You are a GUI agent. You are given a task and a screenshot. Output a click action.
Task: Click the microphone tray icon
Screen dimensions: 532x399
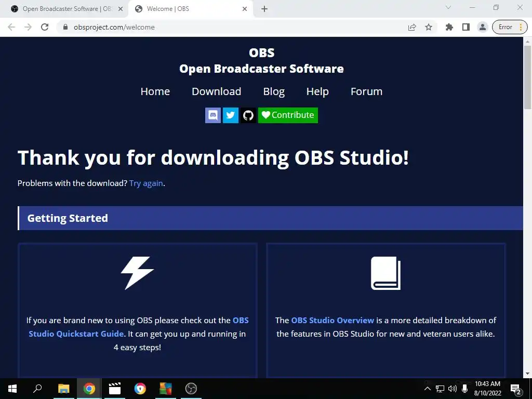pyautogui.click(x=465, y=389)
